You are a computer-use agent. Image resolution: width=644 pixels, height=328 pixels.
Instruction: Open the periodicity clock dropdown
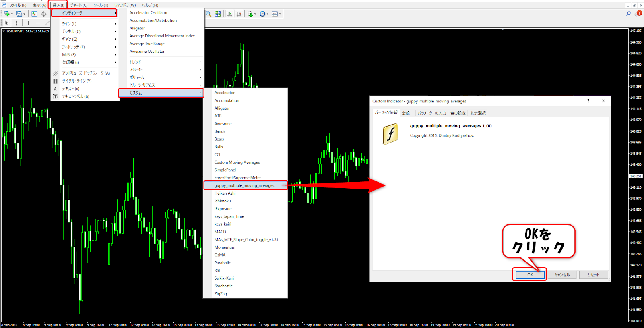click(264, 14)
